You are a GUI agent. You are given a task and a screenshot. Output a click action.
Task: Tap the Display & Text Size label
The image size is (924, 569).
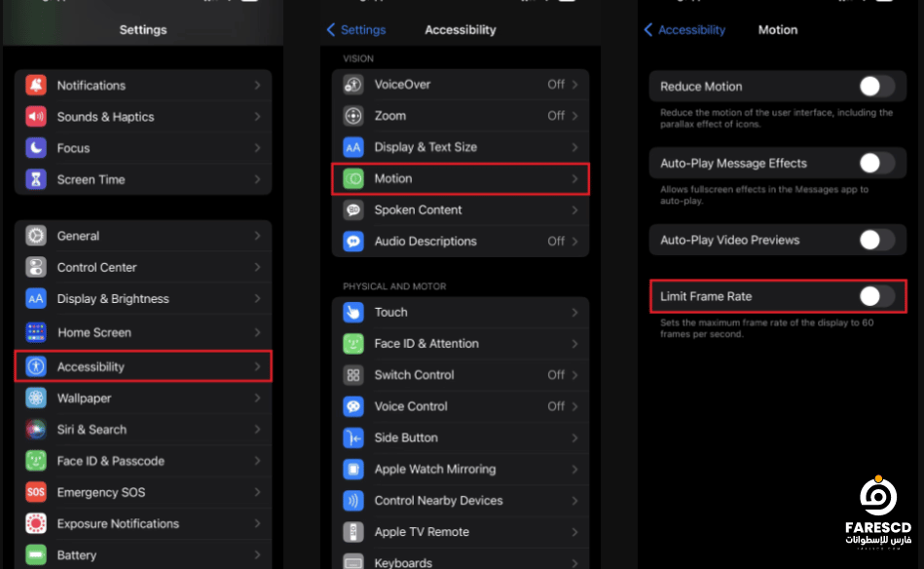[x=425, y=147]
